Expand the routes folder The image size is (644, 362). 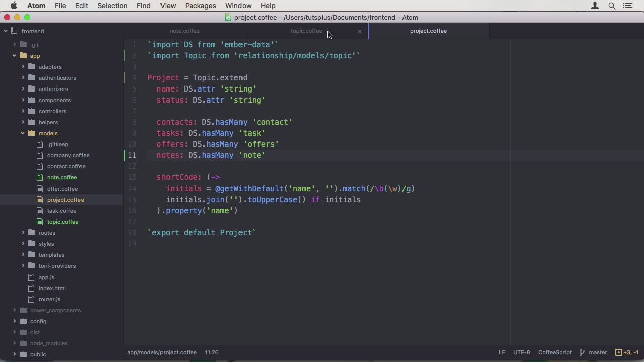point(23,233)
